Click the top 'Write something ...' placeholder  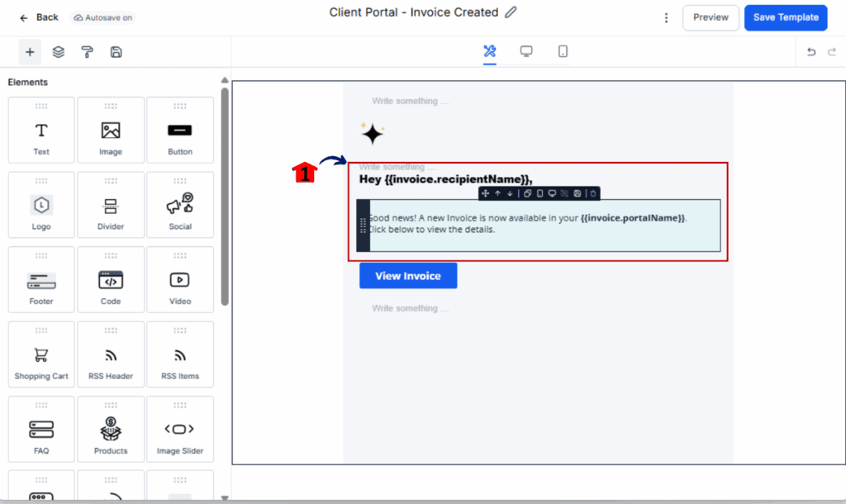coord(410,101)
